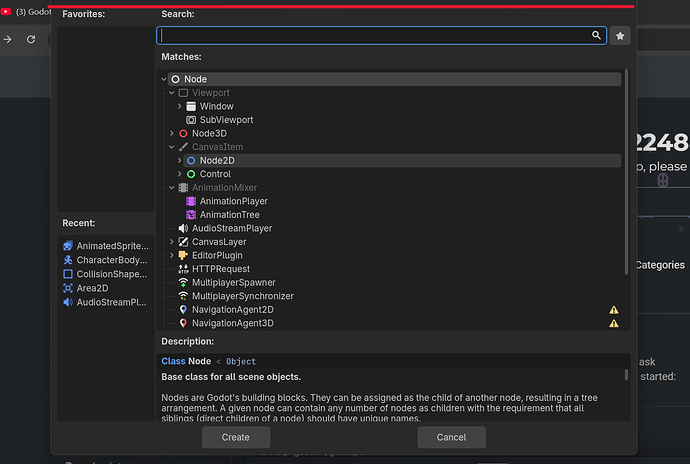Click the purple AnimationTree icon

pyautogui.click(x=191, y=215)
